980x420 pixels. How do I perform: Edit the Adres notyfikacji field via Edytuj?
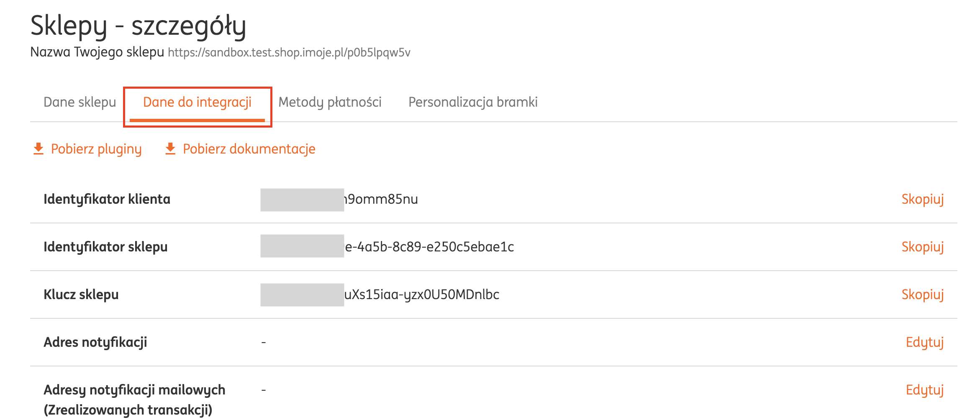coord(924,342)
